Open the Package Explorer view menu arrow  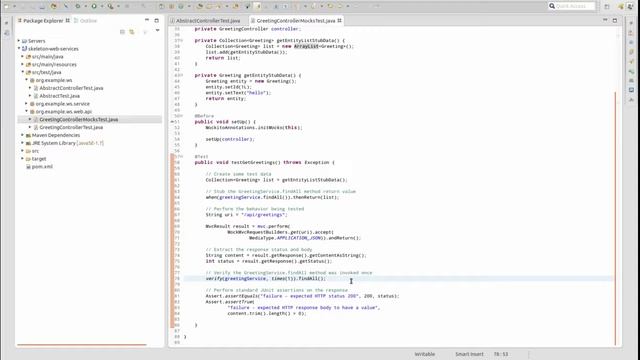[x=157, y=30]
